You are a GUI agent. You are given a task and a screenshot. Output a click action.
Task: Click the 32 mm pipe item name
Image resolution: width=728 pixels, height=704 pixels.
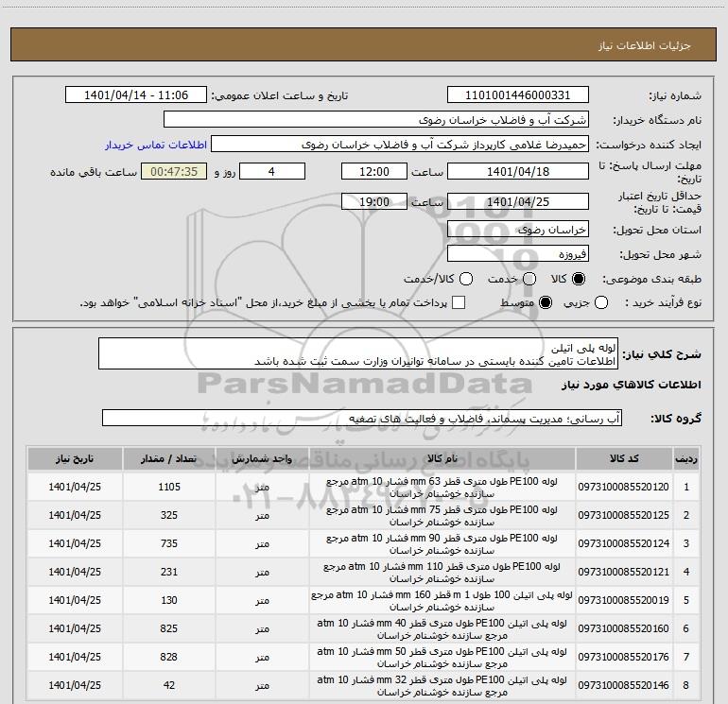[442, 685]
